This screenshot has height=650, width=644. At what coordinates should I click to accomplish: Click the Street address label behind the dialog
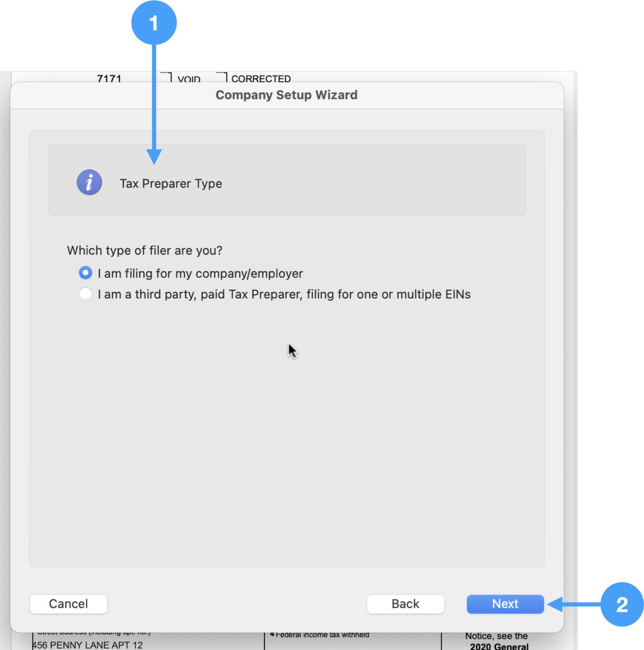(x=94, y=633)
